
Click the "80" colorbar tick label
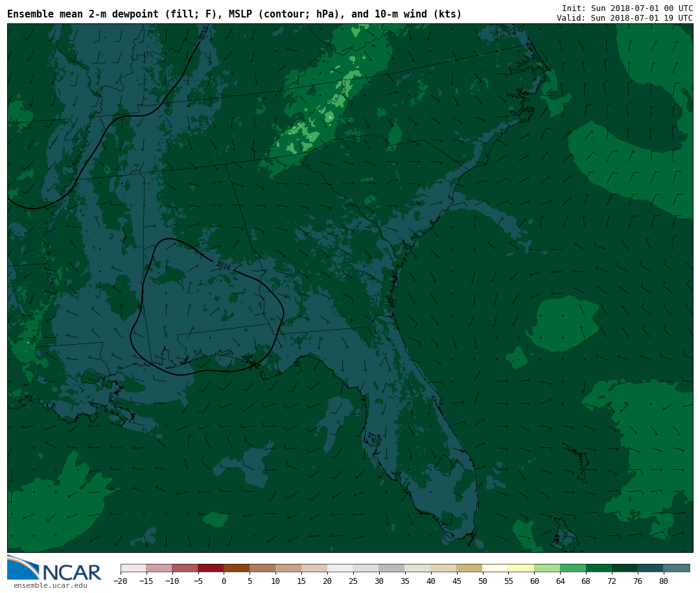pos(664,581)
